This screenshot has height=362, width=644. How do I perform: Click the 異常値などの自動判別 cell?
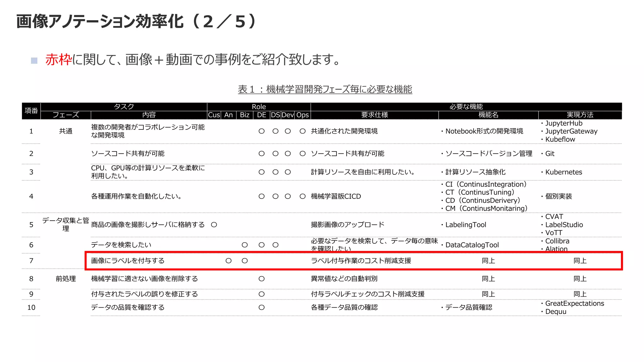[344, 279]
